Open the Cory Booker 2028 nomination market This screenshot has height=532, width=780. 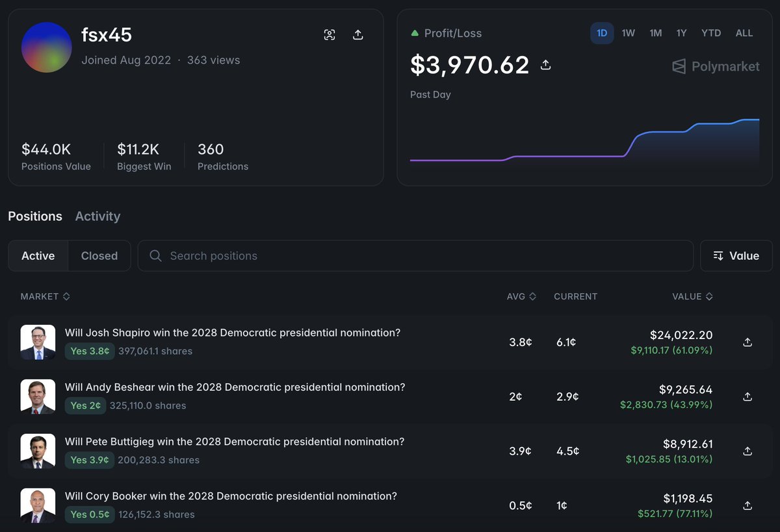(x=231, y=496)
